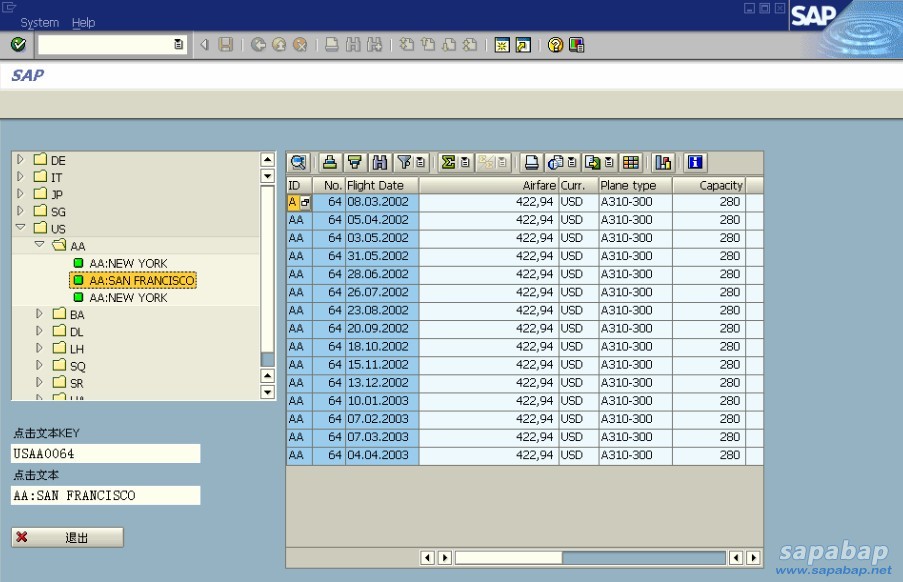Image resolution: width=903 pixels, height=582 pixels.
Task: Open the Views options dropdown arrow
Action: pos(572,162)
